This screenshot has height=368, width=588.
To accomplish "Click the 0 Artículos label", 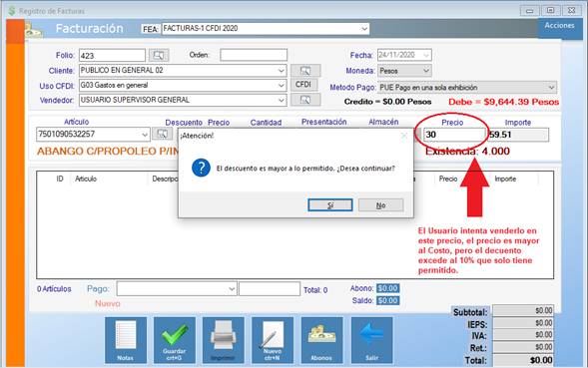I will [54, 289].
